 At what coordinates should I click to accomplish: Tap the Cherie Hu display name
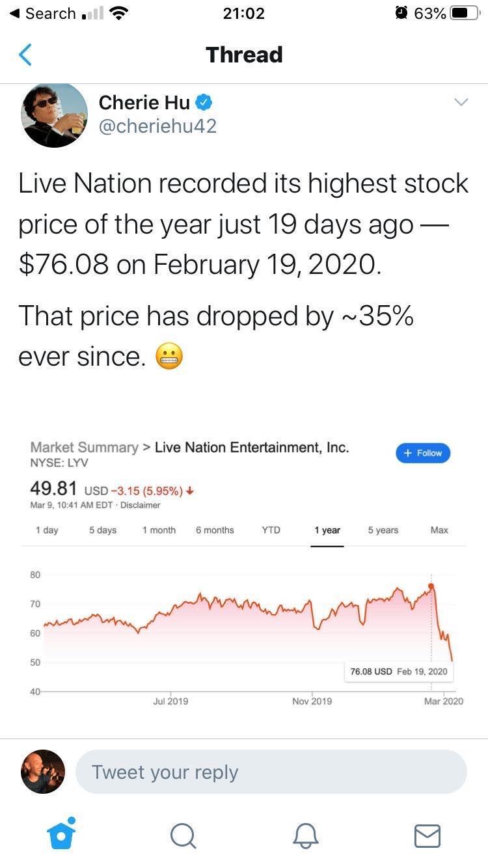(144, 102)
